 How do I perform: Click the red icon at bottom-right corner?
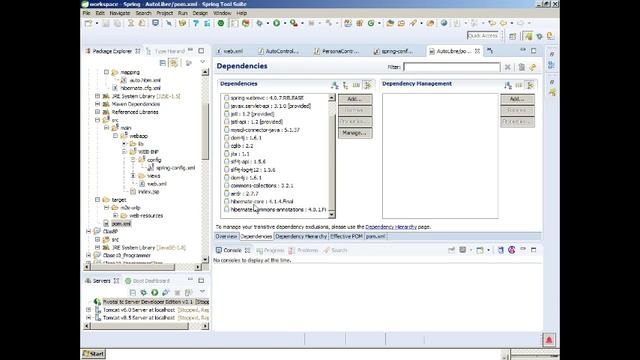pyautogui.click(x=549, y=340)
